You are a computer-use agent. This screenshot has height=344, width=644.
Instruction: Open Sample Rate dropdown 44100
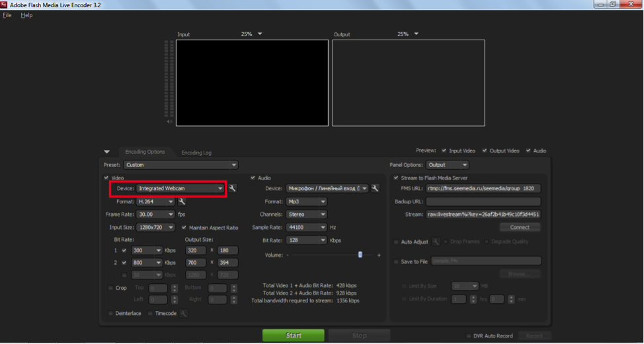tap(306, 227)
